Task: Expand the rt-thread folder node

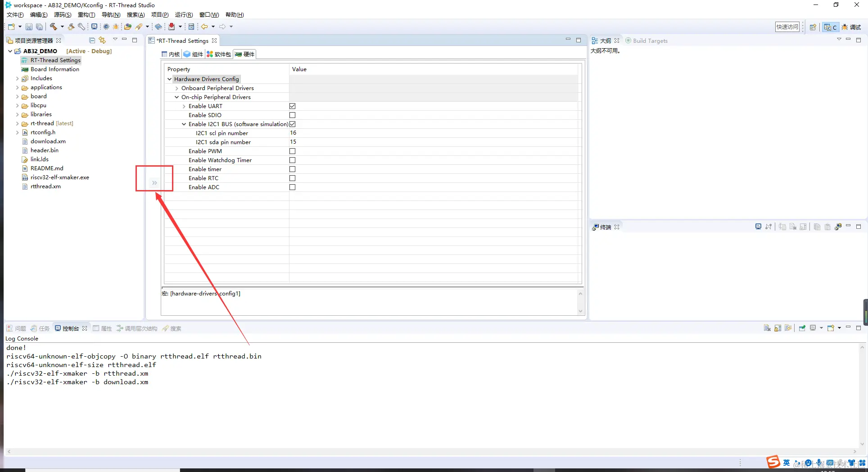Action: point(17,123)
